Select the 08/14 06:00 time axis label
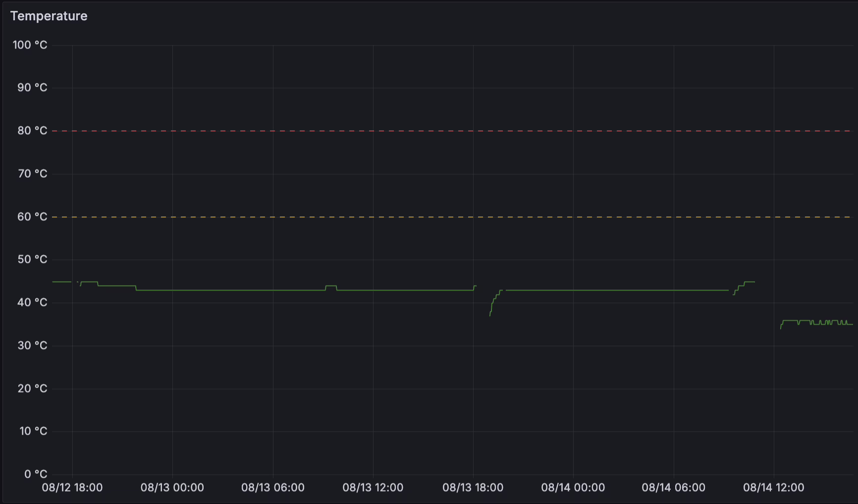This screenshot has width=858, height=504. tap(674, 488)
